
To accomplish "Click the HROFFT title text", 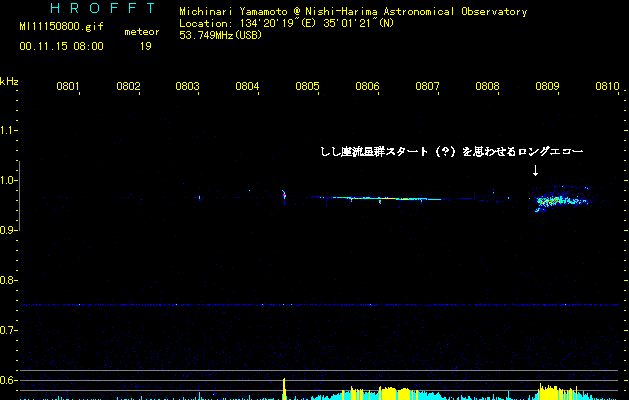I will (89, 9).
